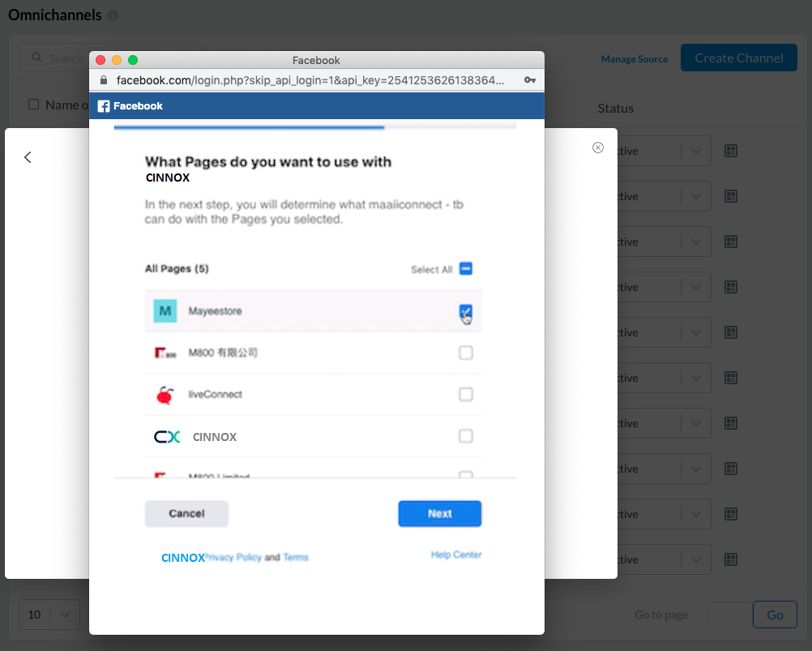Image resolution: width=812 pixels, height=651 pixels.
Task: Open the Terms link
Action: pyautogui.click(x=296, y=558)
